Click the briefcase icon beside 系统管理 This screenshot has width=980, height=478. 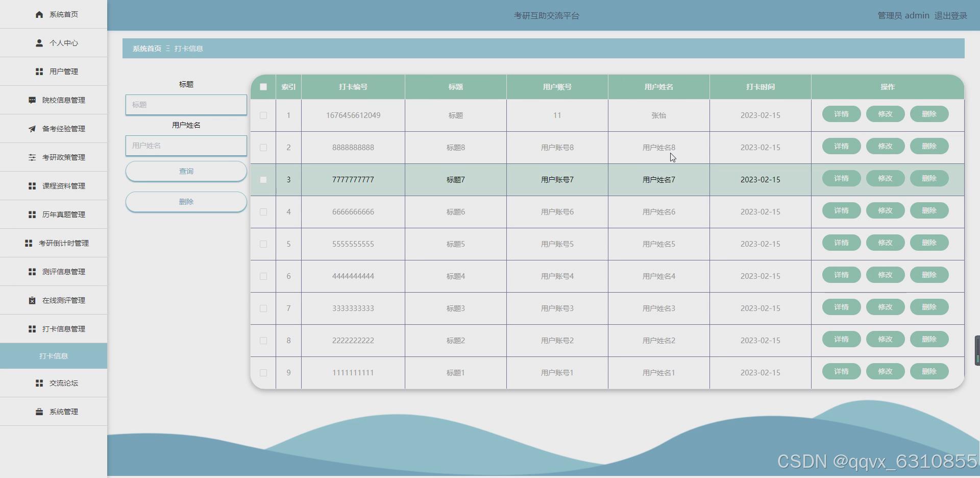(39, 412)
